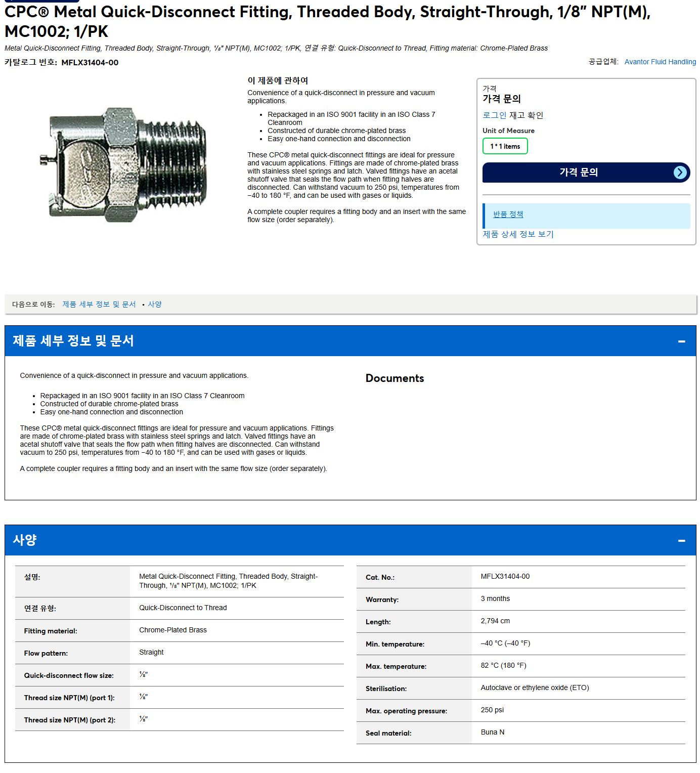This screenshot has width=700, height=773.
Task: Click 'Autoclave or ethylene oxide (ETO)' value
Action: coord(535,688)
